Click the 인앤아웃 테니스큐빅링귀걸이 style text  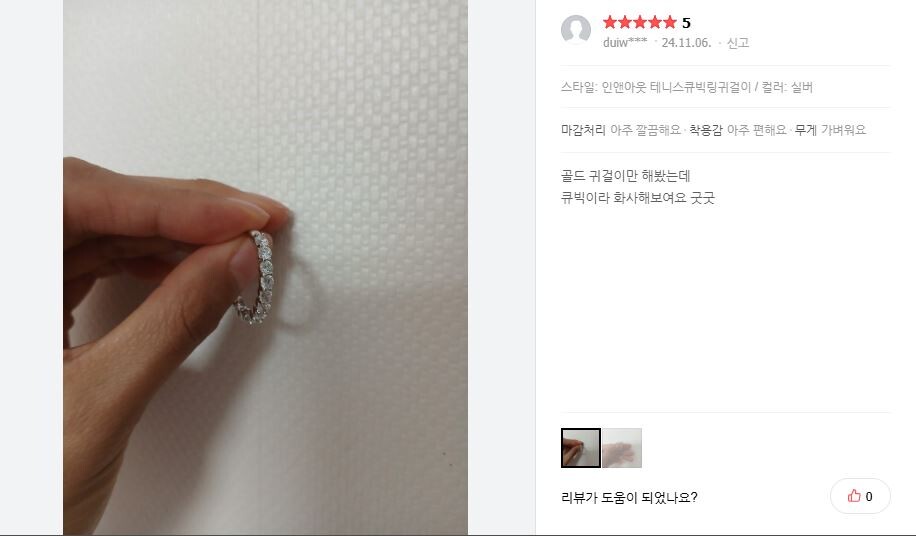pyautogui.click(x=676, y=87)
